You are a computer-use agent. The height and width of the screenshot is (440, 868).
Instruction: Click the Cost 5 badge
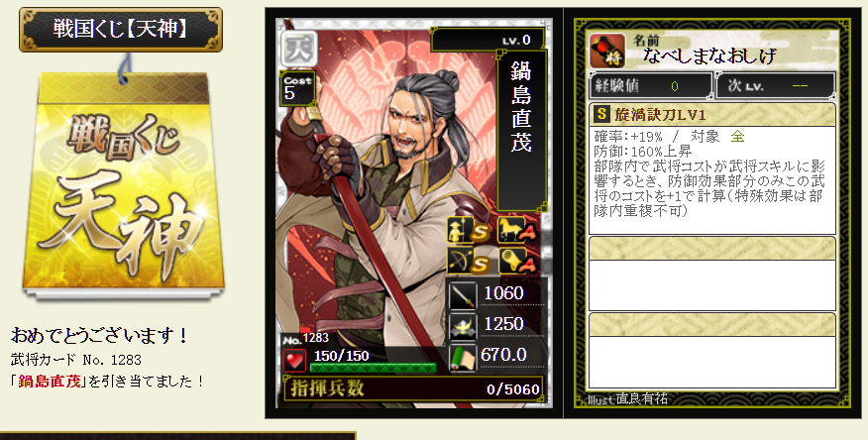tap(297, 88)
